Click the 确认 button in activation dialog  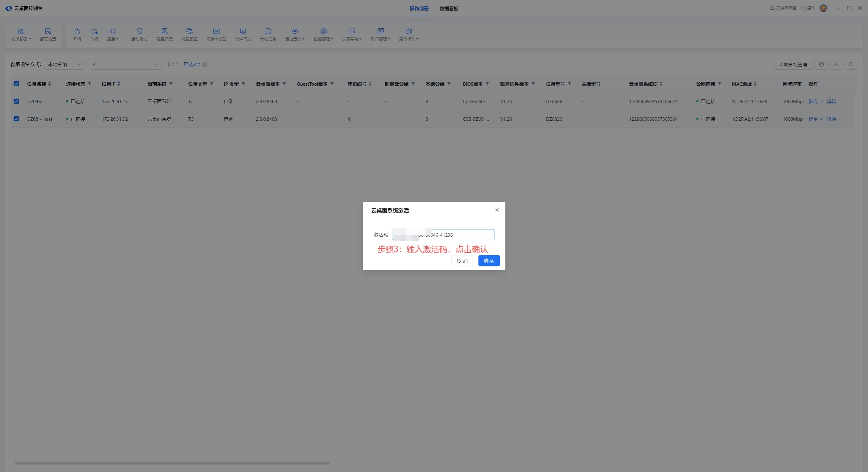pyautogui.click(x=489, y=261)
